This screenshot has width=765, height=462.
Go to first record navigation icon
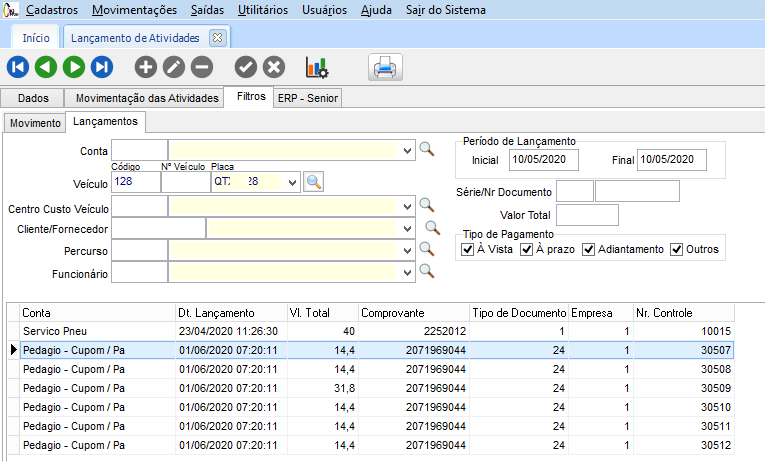(18, 67)
